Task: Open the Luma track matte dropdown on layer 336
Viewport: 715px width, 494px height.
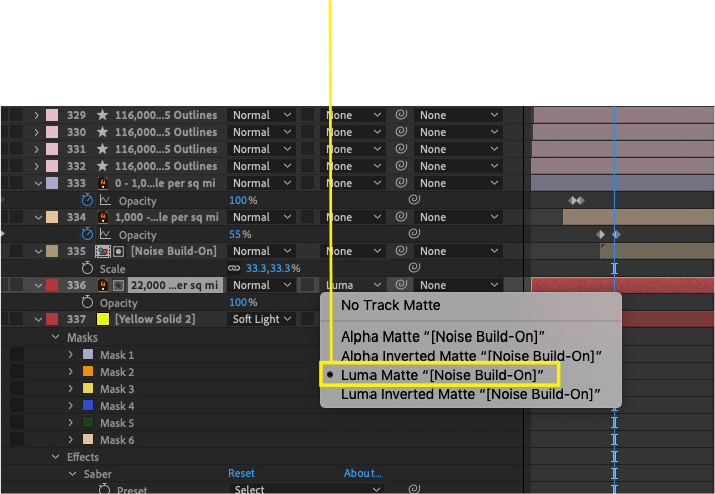Action: pyautogui.click(x=352, y=285)
